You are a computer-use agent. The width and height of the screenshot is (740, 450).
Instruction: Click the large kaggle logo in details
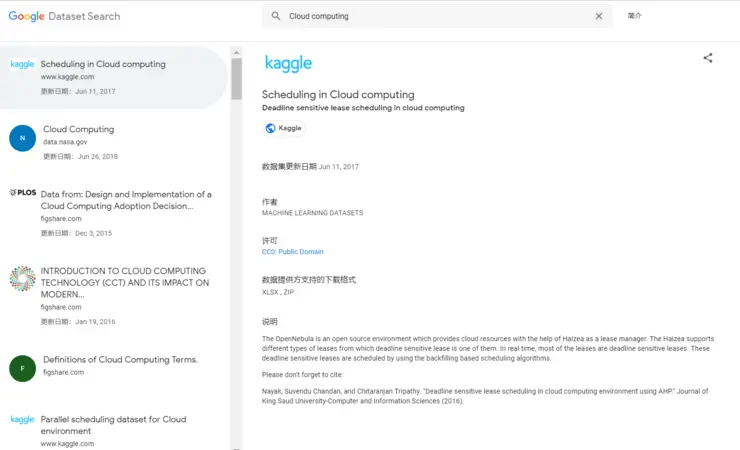click(x=288, y=63)
